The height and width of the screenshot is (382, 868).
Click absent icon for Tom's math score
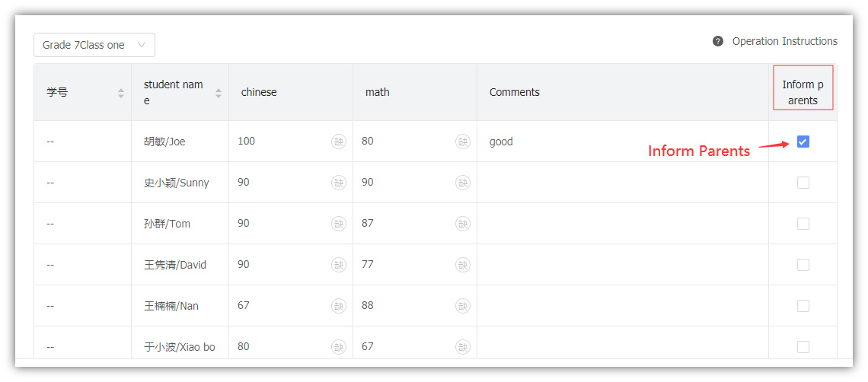pyautogui.click(x=462, y=224)
